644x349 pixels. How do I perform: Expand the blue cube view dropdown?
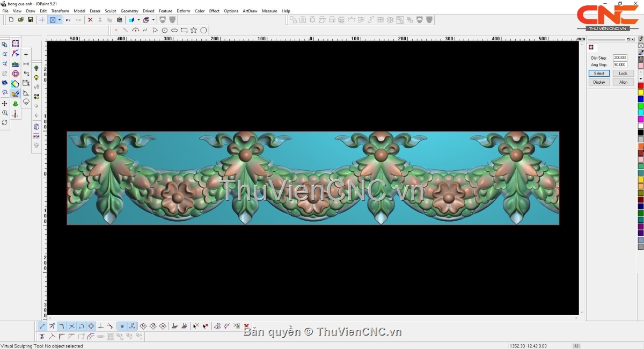click(x=137, y=20)
